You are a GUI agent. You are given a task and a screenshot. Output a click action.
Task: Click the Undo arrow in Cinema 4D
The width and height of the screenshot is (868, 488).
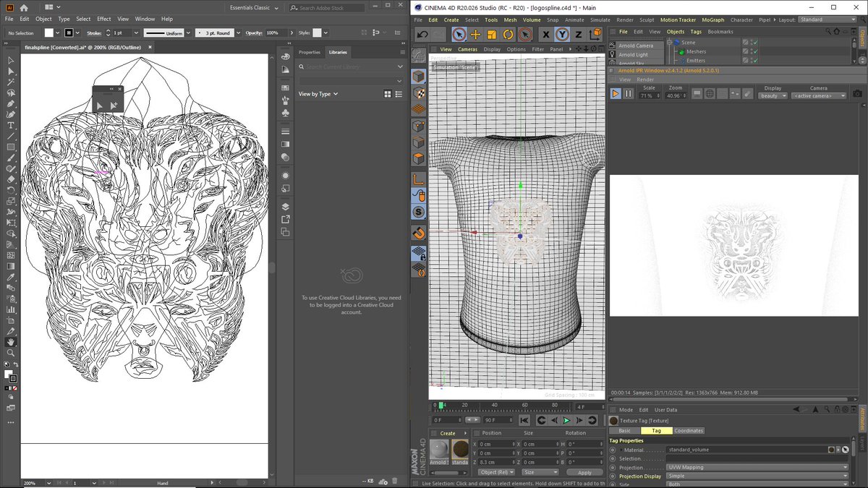422,34
